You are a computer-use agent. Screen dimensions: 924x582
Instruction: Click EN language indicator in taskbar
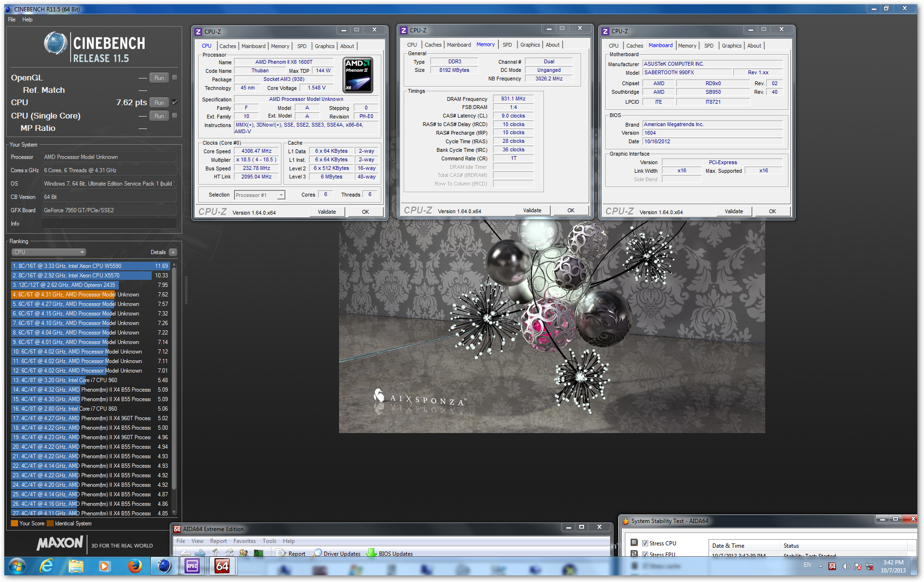click(807, 565)
